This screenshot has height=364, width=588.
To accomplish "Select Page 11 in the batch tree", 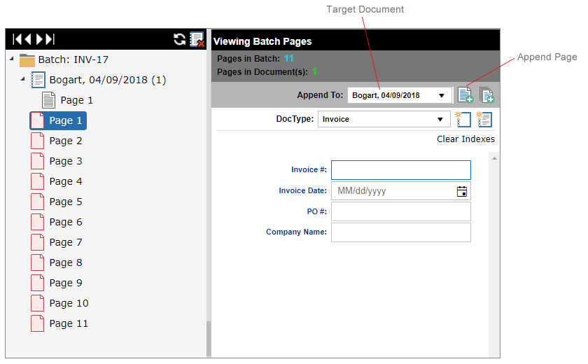I will (68, 323).
